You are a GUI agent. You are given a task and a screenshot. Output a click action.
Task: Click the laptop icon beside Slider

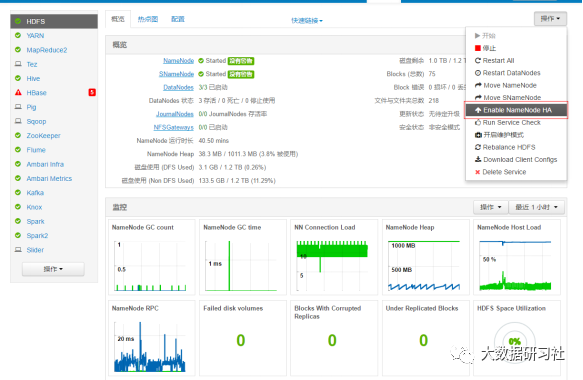18,249
